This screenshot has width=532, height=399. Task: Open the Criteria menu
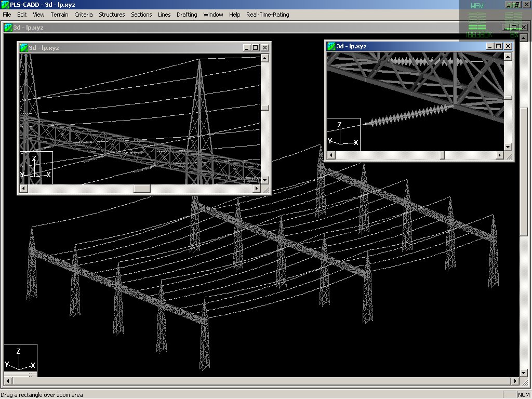(84, 15)
